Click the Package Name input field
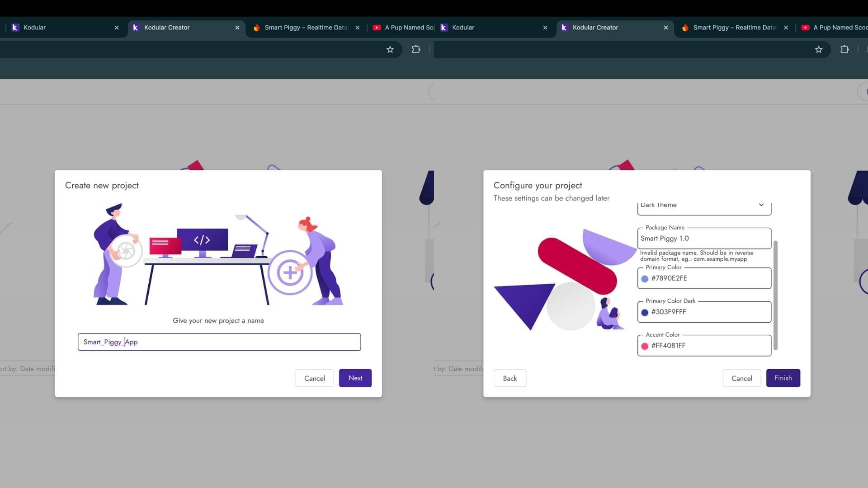Screen dimensions: 868x488 click(704, 239)
